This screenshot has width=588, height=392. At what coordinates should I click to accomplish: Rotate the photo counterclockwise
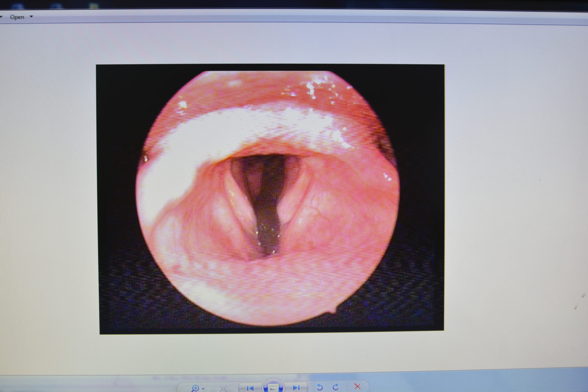(x=320, y=387)
